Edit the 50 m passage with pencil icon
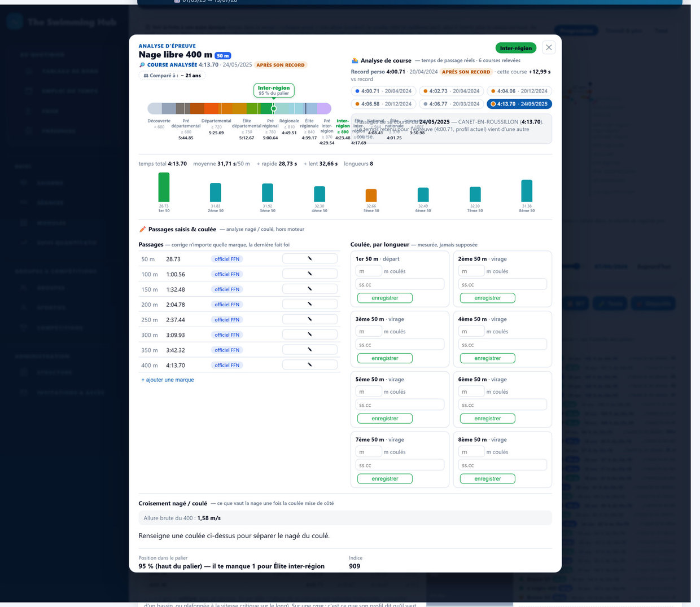The image size is (700, 607). (x=310, y=258)
